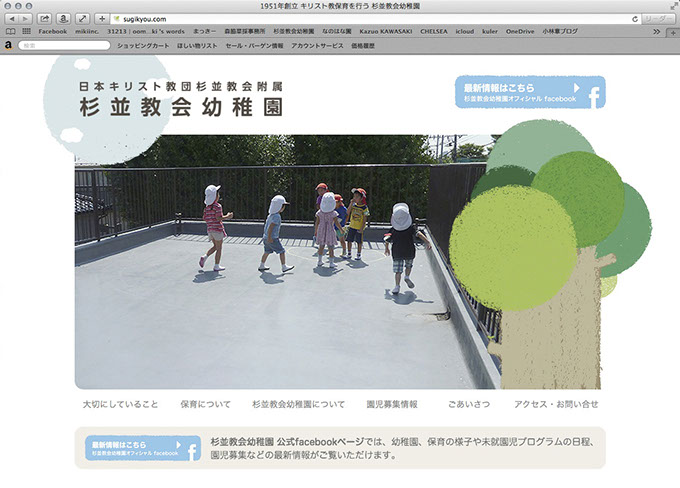The height and width of the screenshot is (488, 680).
Task: Click the plus add-bookmark button
Action: click(101, 19)
